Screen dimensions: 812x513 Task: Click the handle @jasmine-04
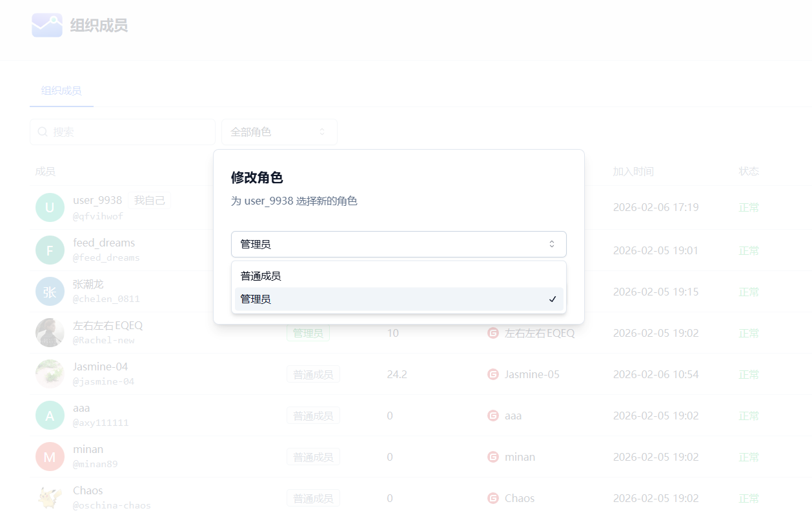click(103, 381)
